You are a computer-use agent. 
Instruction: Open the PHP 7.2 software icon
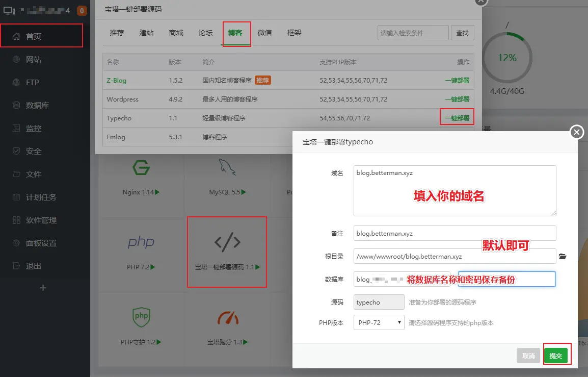coord(141,242)
